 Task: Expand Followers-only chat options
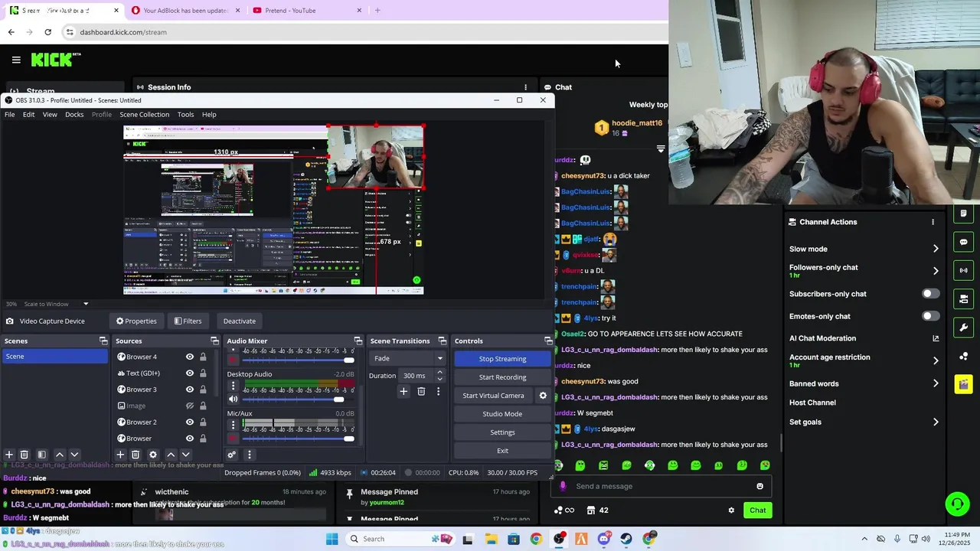(x=936, y=270)
